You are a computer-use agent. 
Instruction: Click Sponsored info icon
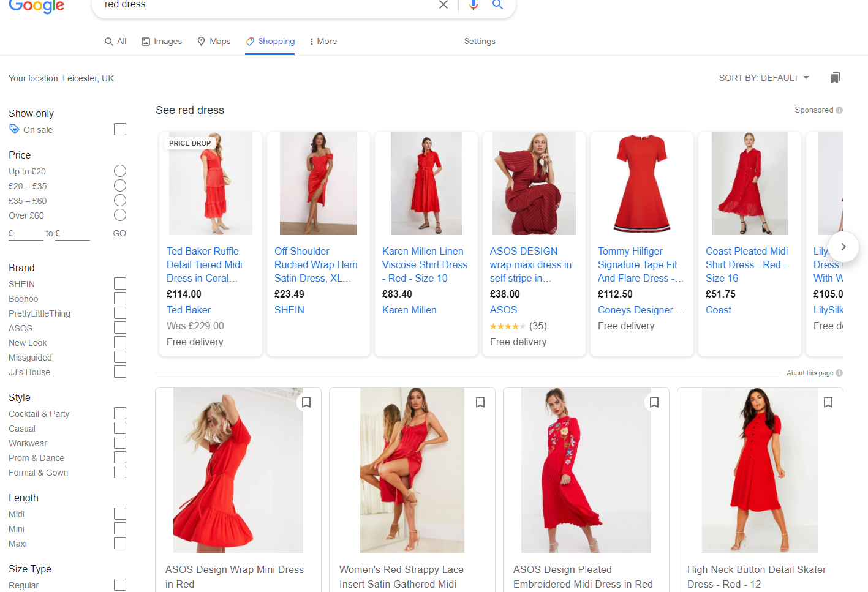[839, 110]
